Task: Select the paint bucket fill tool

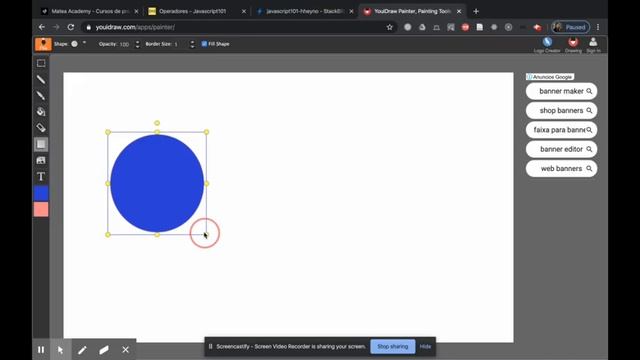Action: [x=41, y=111]
